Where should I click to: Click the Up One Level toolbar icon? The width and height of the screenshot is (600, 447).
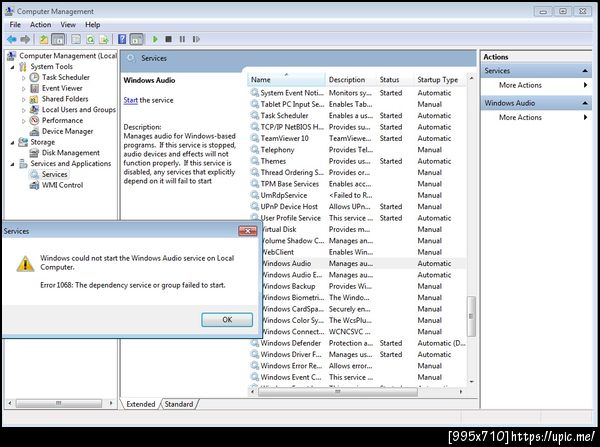(x=44, y=39)
